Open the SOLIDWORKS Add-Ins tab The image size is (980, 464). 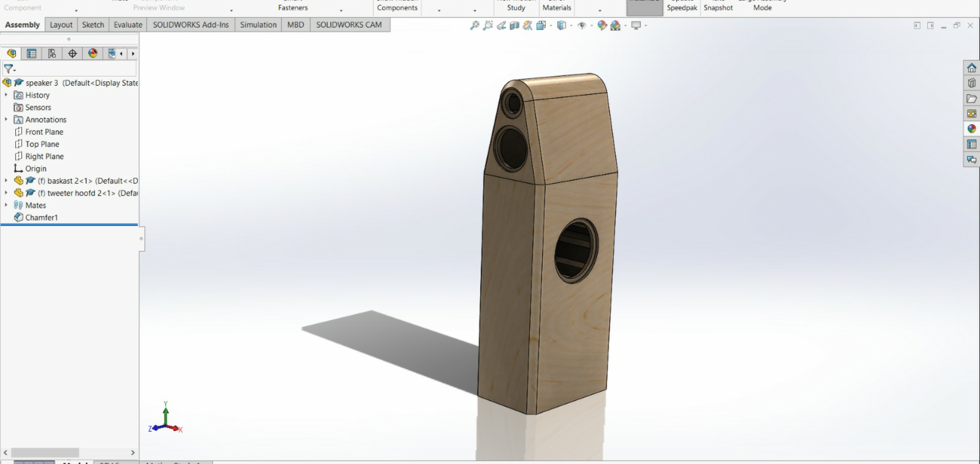191,25
